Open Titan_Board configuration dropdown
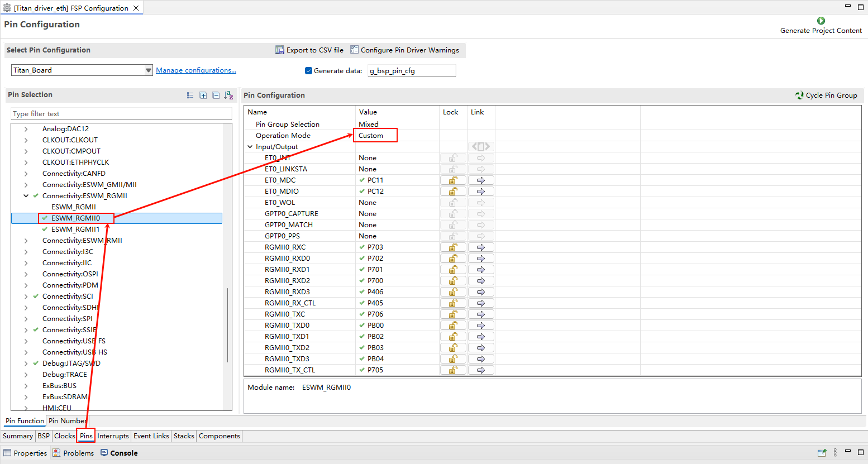This screenshot has width=868, height=464. click(x=148, y=70)
